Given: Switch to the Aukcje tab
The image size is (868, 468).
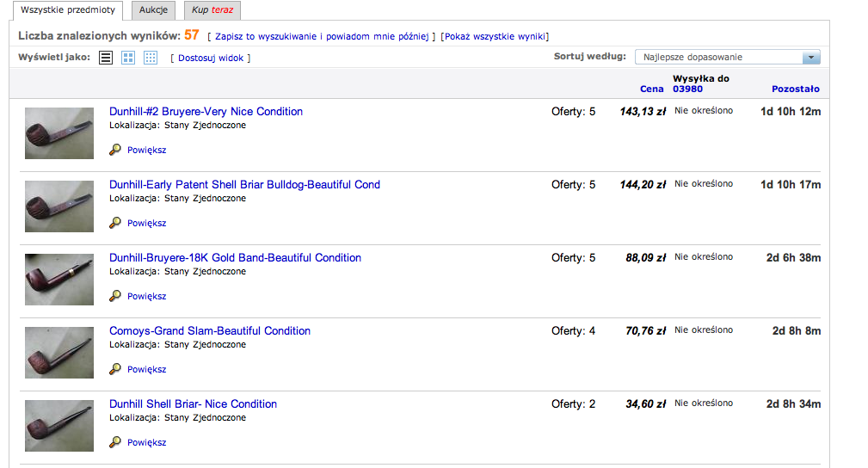Looking at the screenshot, I should [153, 10].
